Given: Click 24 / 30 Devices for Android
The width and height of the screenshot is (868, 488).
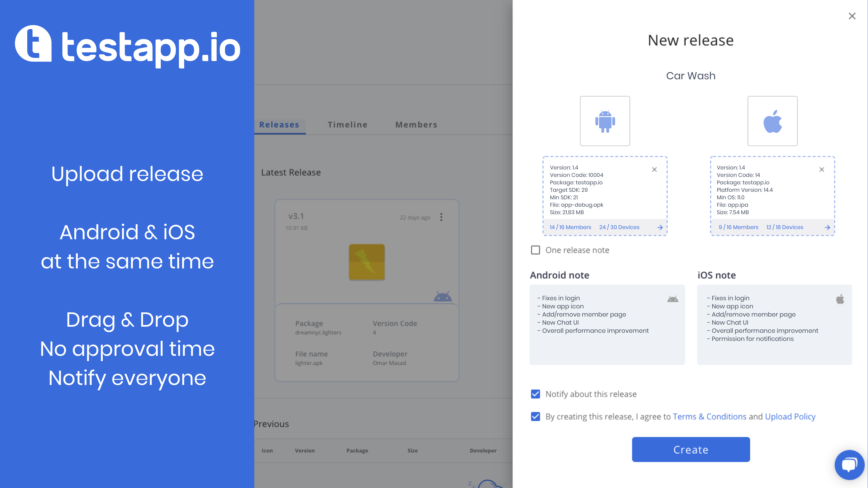Looking at the screenshot, I should tap(619, 227).
